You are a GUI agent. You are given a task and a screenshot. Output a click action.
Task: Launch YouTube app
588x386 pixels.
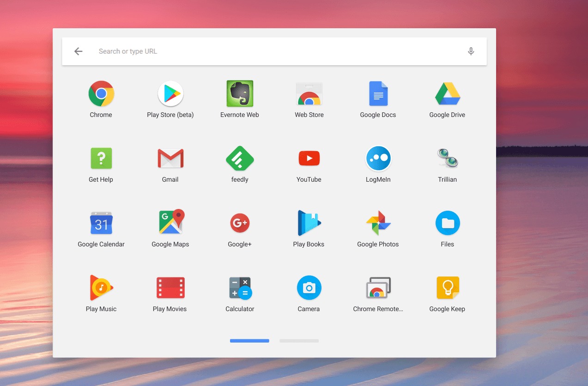tap(309, 159)
